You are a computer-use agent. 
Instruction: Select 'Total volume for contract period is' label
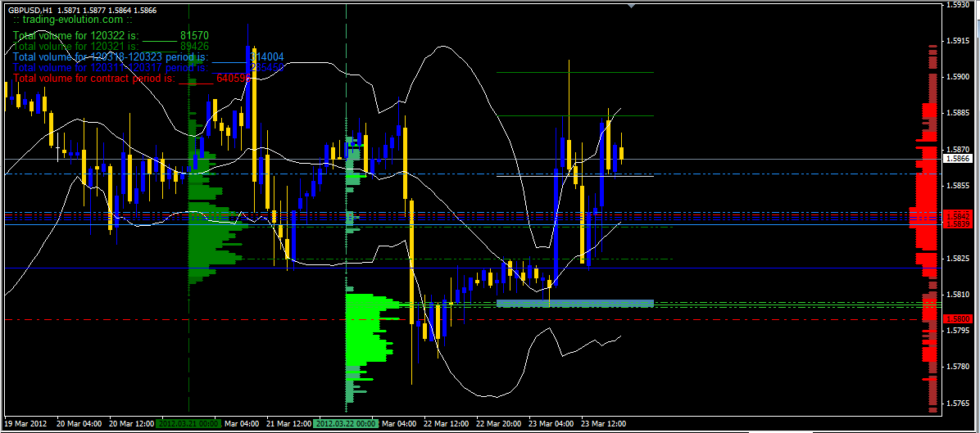point(93,79)
